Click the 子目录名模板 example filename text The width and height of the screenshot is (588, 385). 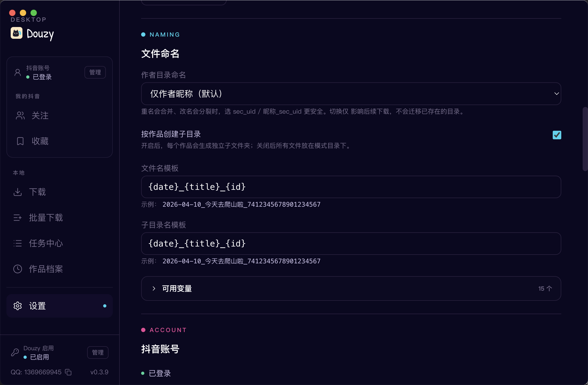[241, 261]
